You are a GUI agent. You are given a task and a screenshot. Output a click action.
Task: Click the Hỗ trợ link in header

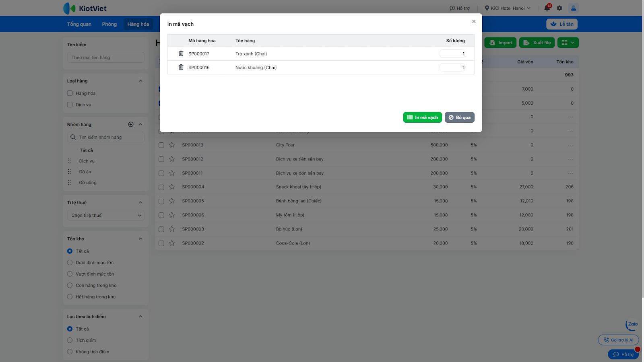pos(460,8)
